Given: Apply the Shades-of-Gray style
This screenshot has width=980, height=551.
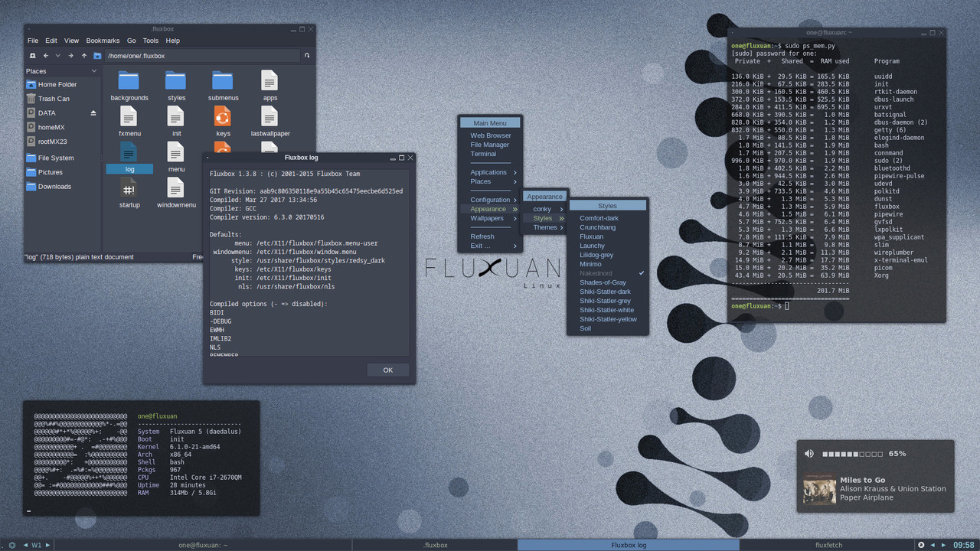Looking at the screenshot, I should [609, 282].
